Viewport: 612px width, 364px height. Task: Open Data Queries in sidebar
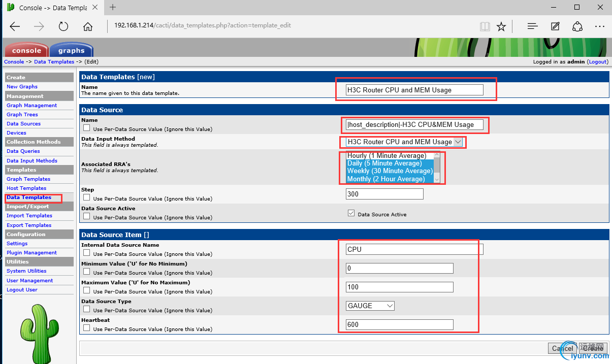pos(23,151)
